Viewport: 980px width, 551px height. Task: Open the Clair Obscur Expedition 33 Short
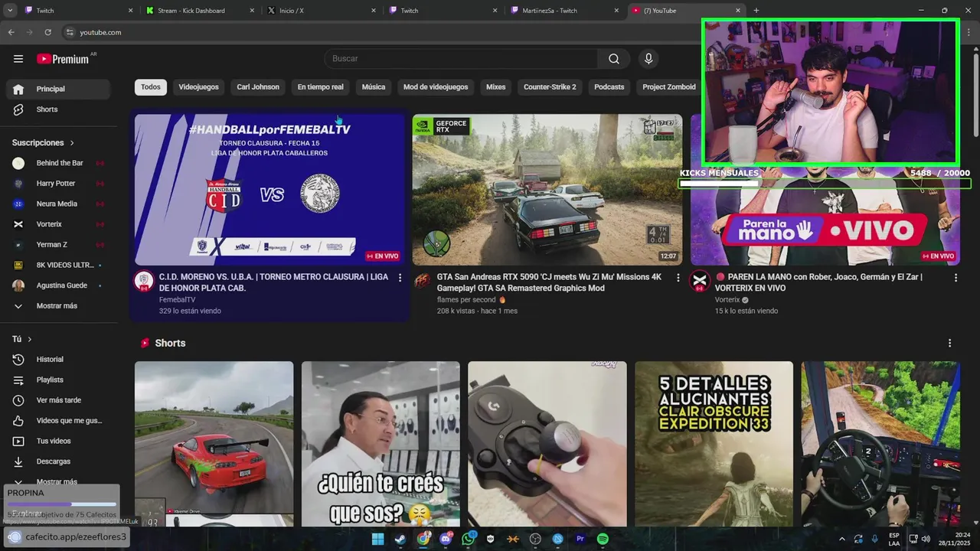[x=714, y=444]
